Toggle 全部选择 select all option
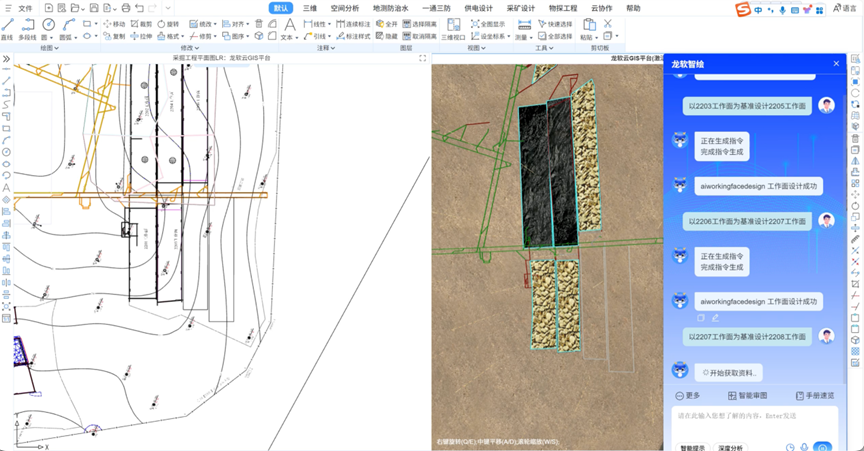The height and width of the screenshot is (451, 864). 555,36
